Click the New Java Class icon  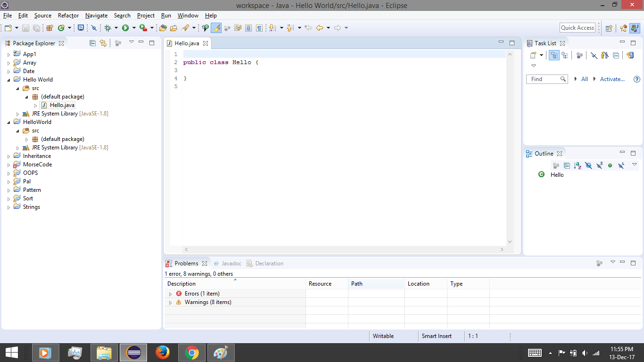tap(61, 28)
